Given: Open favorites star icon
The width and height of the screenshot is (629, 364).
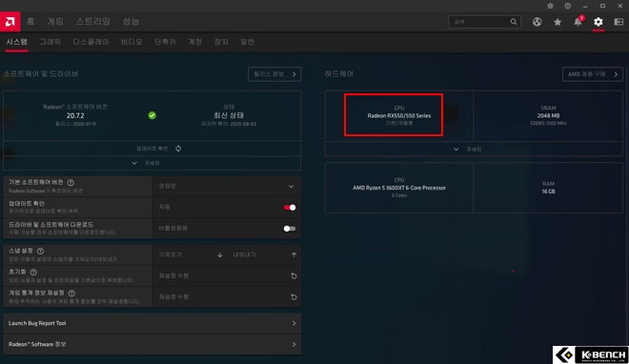Looking at the screenshot, I should pyautogui.click(x=558, y=22).
